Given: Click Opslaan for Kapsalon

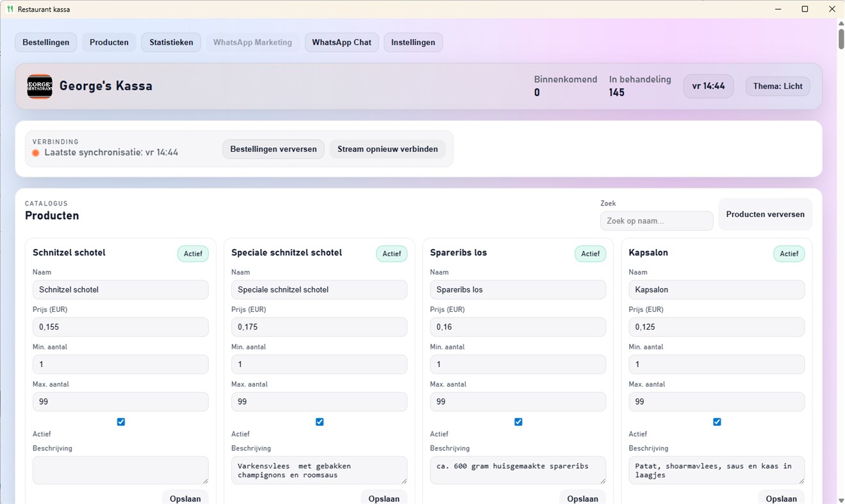Looking at the screenshot, I should 781,498.
